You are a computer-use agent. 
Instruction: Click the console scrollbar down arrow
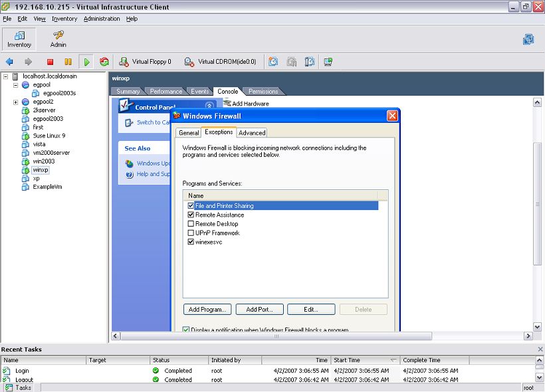(x=537, y=327)
